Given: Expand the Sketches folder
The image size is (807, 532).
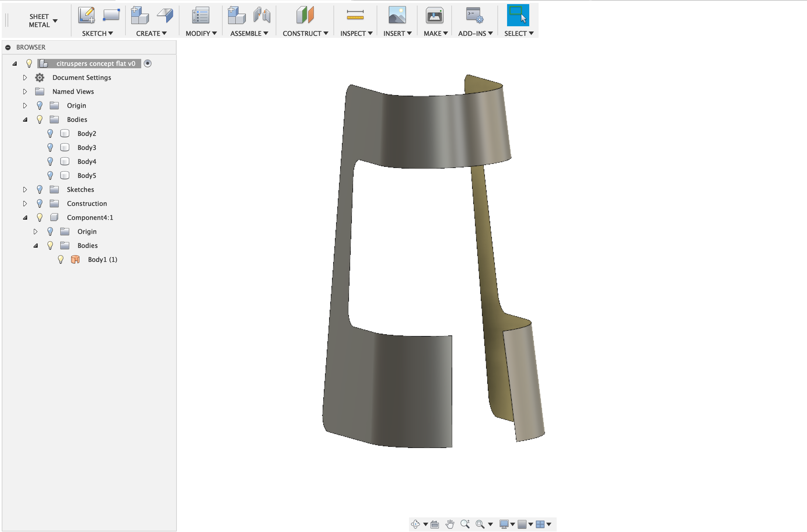Looking at the screenshot, I should pos(25,190).
